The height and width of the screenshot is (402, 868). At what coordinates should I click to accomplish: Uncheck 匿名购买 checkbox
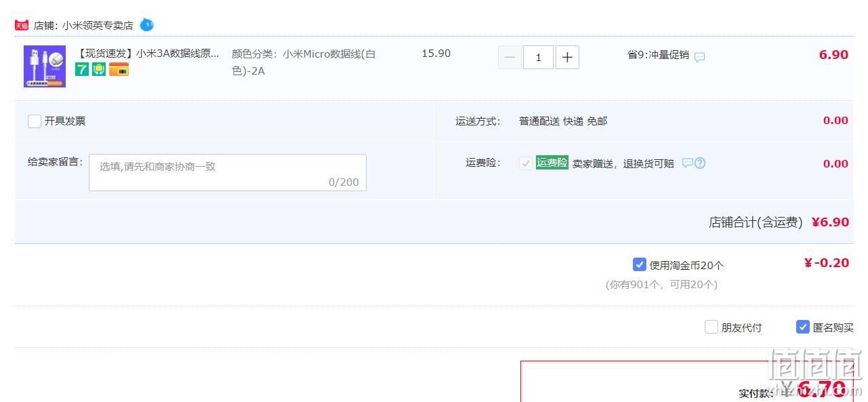pyautogui.click(x=803, y=327)
